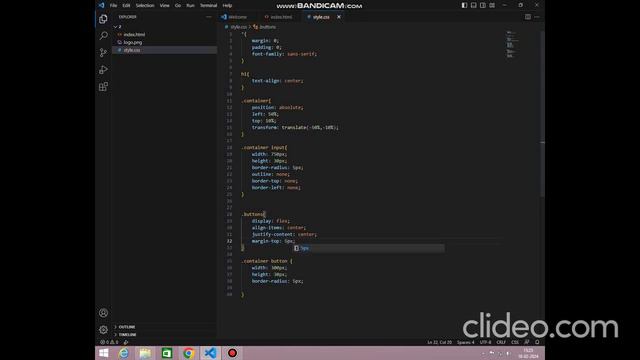
Task: Open the Edit menu
Action: (126, 5)
